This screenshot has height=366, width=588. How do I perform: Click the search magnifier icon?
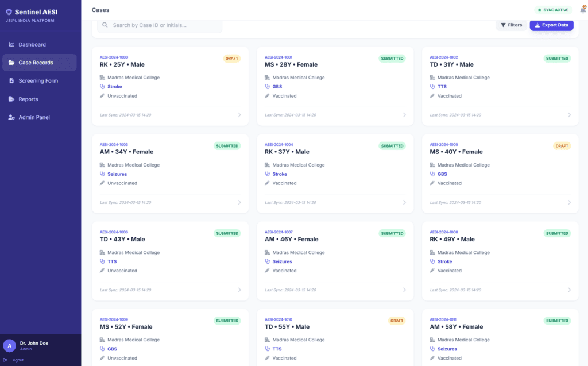105,25
